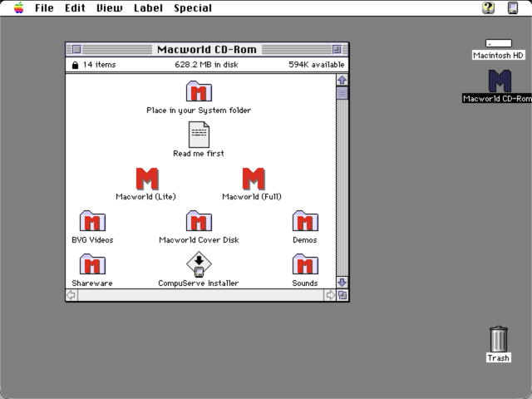Screen dimensions: 532x399
Task: Select the Trash can icon
Action: click(x=499, y=339)
